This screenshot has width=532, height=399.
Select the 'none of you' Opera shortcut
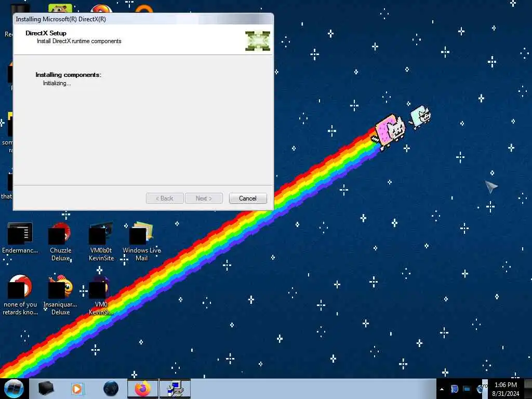[x=20, y=295]
